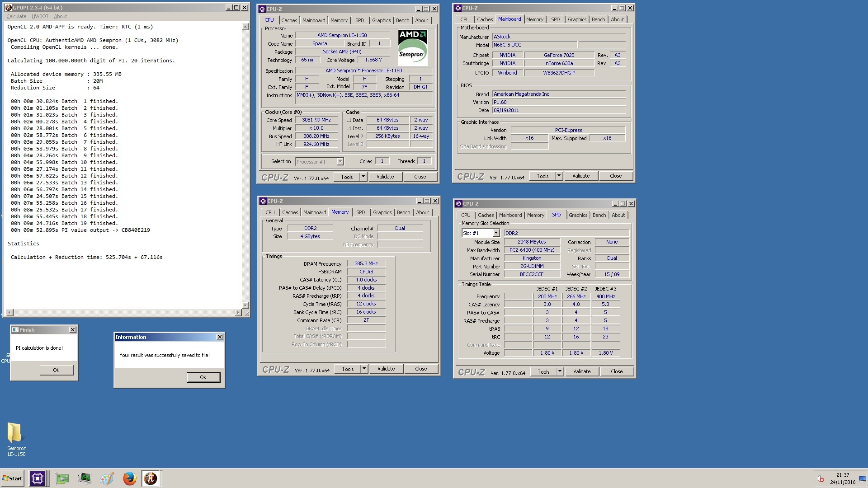This screenshot has height=488, width=868.
Task: Click the Core Speed value 3081.99 MHz
Action: (x=316, y=120)
